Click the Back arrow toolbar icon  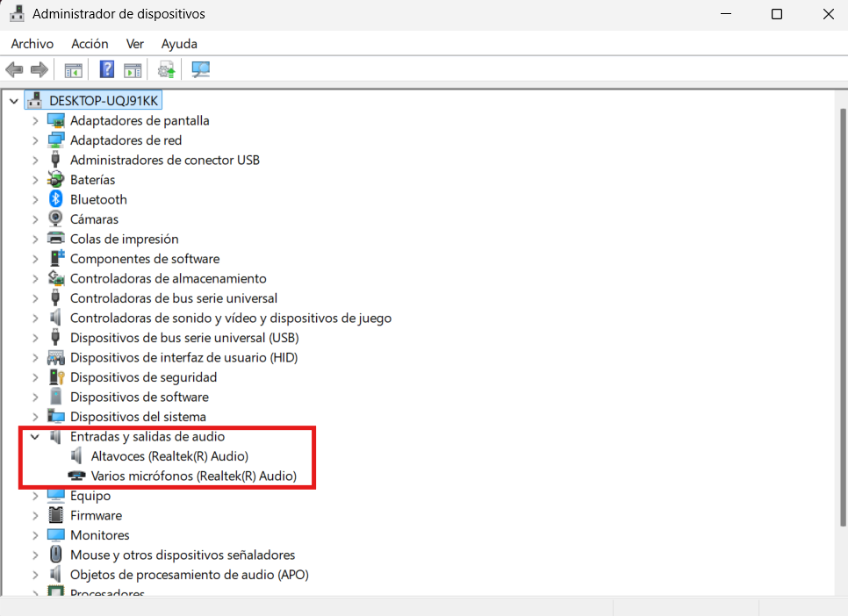pyautogui.click(x=14, y=70)
